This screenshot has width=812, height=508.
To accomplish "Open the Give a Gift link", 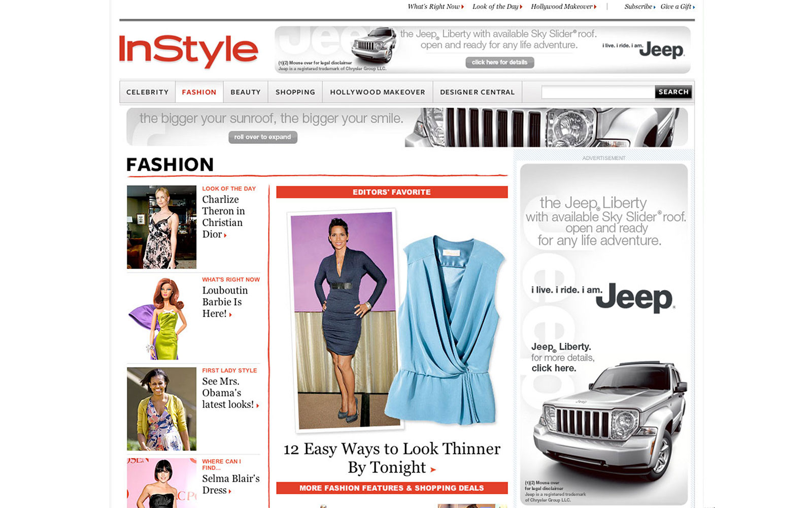I will 677,7.
